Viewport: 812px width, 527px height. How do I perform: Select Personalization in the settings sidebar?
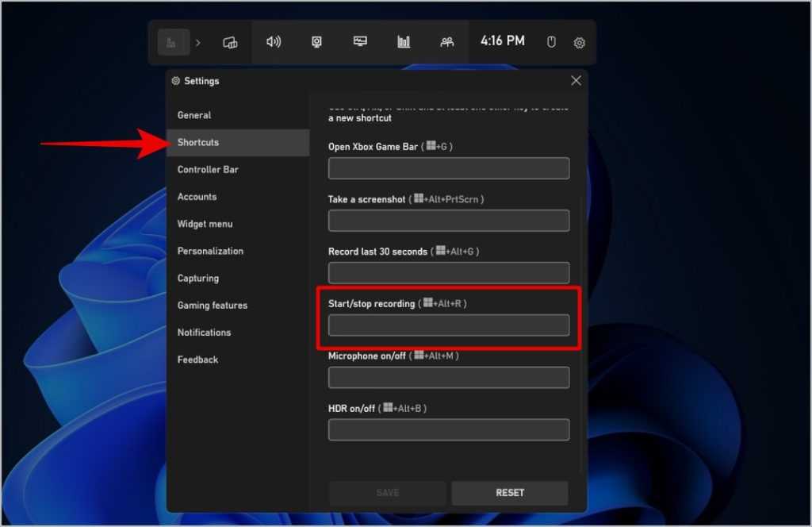point(210,252)
